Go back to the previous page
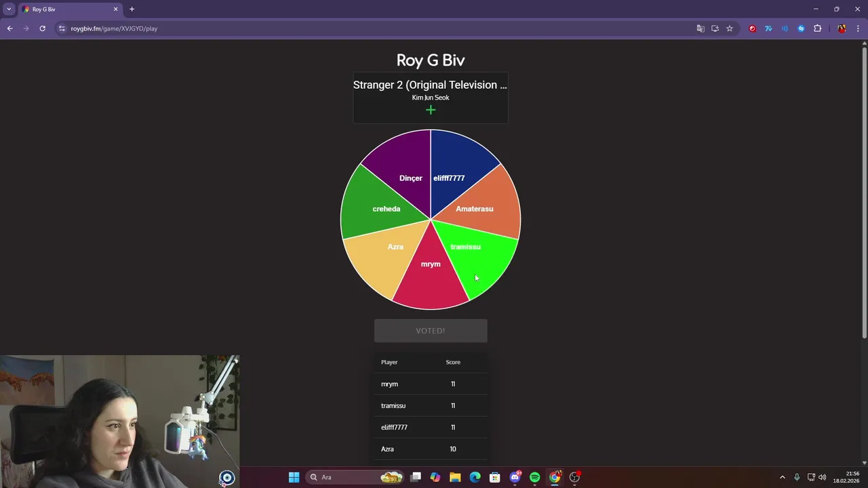The height and width of the screenshot is (488, 868). pos(9,28)
